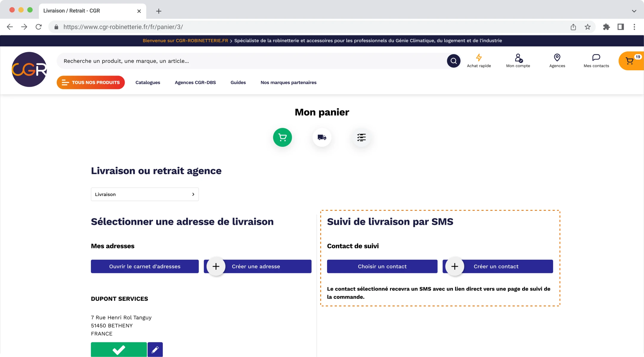Toggle browser side panel
Screen dimensions: 644x357
pos(620,27)
